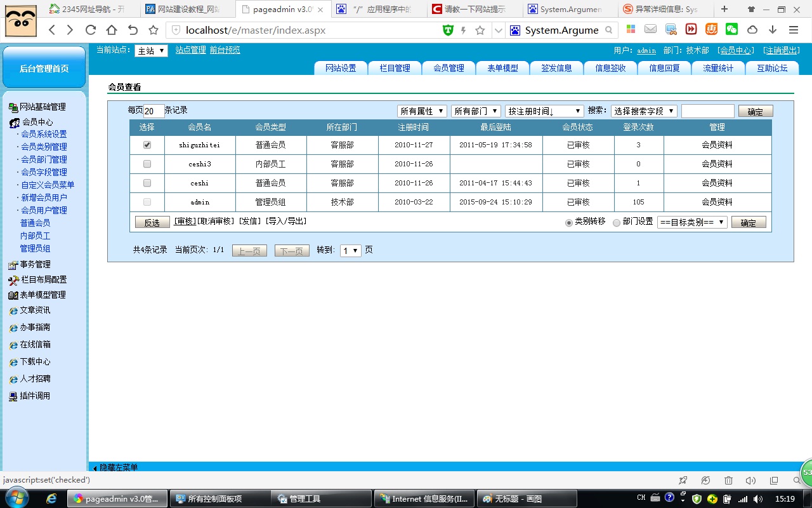Select the 部门设置 radio button
This screenshot has width=812, height=508.
coord(617,223)
